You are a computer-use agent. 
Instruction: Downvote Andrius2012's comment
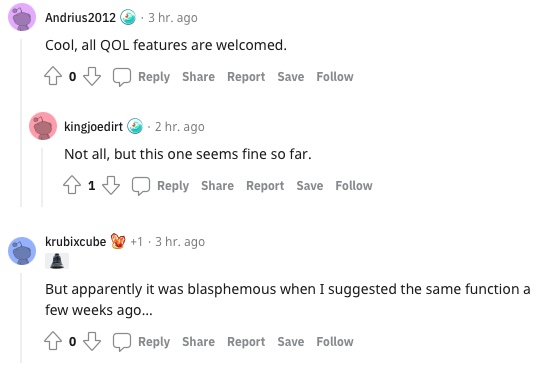[x=92, y=76]
